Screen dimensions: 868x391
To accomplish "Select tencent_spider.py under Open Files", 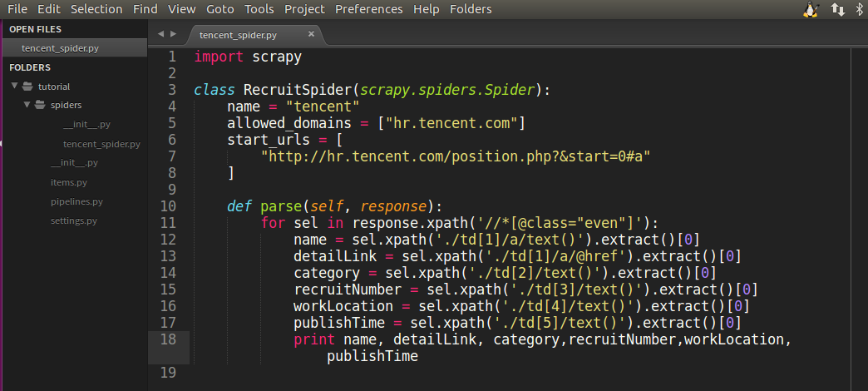I will 60,48.
